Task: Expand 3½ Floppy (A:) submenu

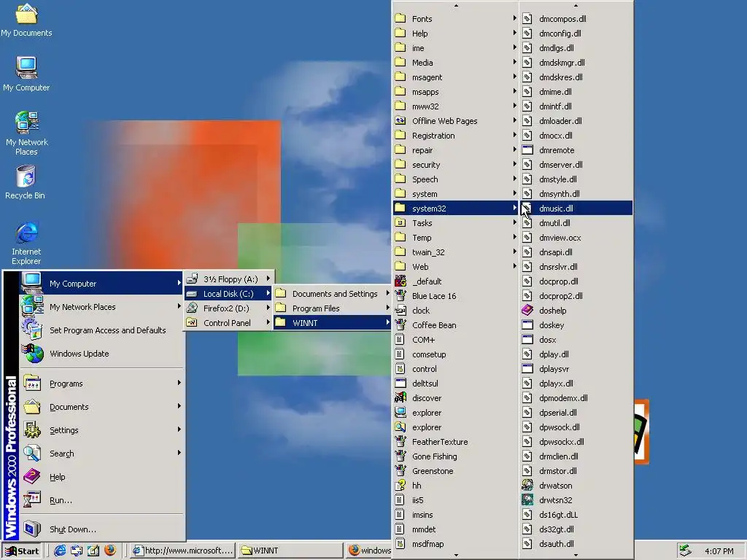Action: pos(228,279)
